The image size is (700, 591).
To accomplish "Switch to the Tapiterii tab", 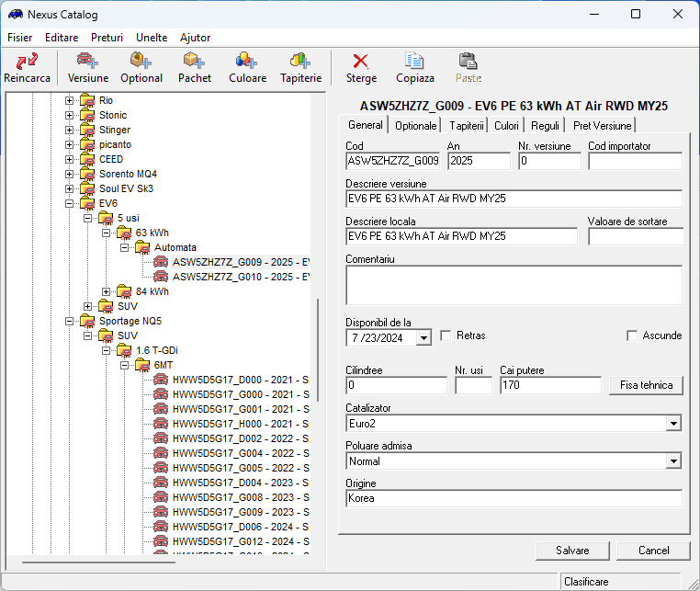I will tap(466, 126).
